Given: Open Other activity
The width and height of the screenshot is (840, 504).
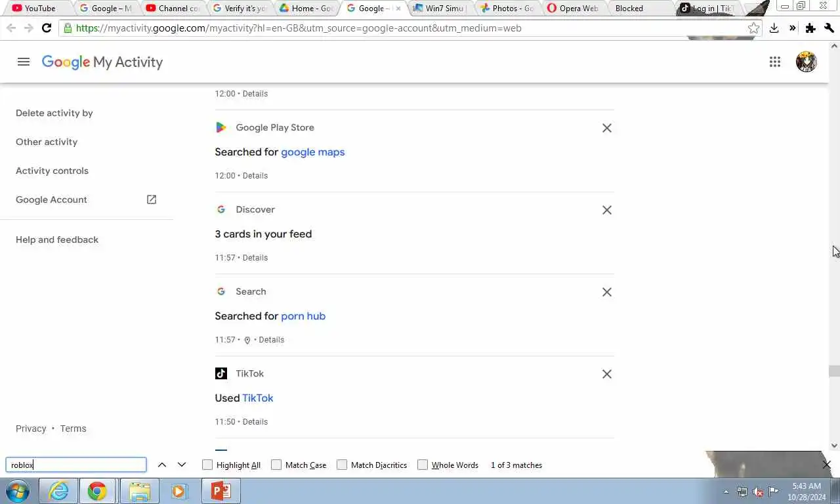Looking at the screenshot, I should (x=47, y=142).
